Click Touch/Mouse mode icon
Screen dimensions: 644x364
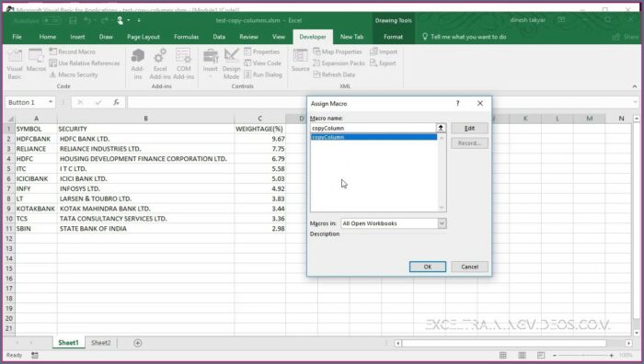coord(120,20)
